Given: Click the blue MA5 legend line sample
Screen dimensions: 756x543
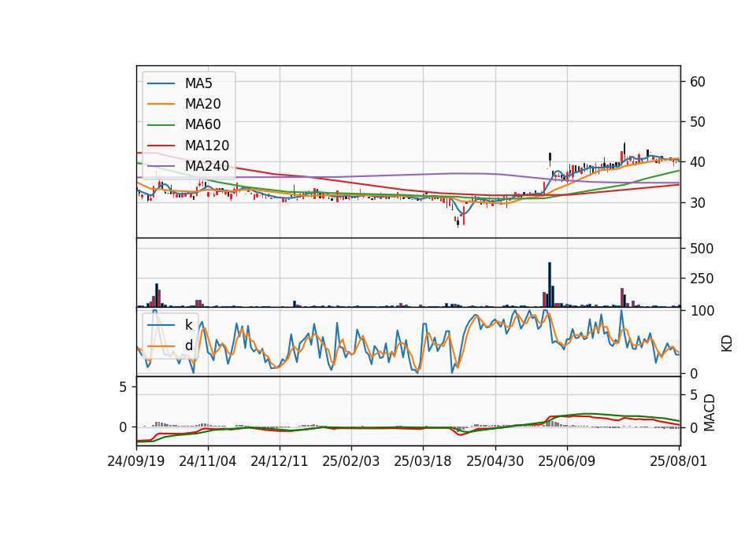Looking at the screenshot, I should click(x=161, y=83).
